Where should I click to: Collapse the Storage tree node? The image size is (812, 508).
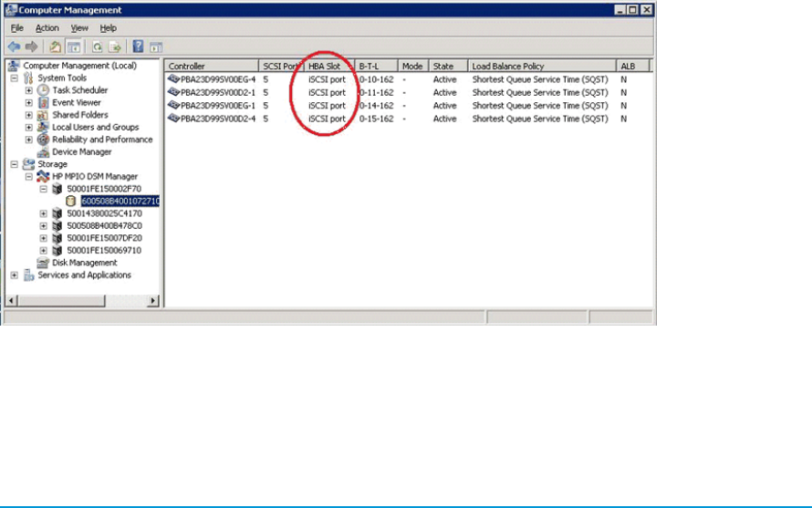pyautogui.click(x=15, y=164)
